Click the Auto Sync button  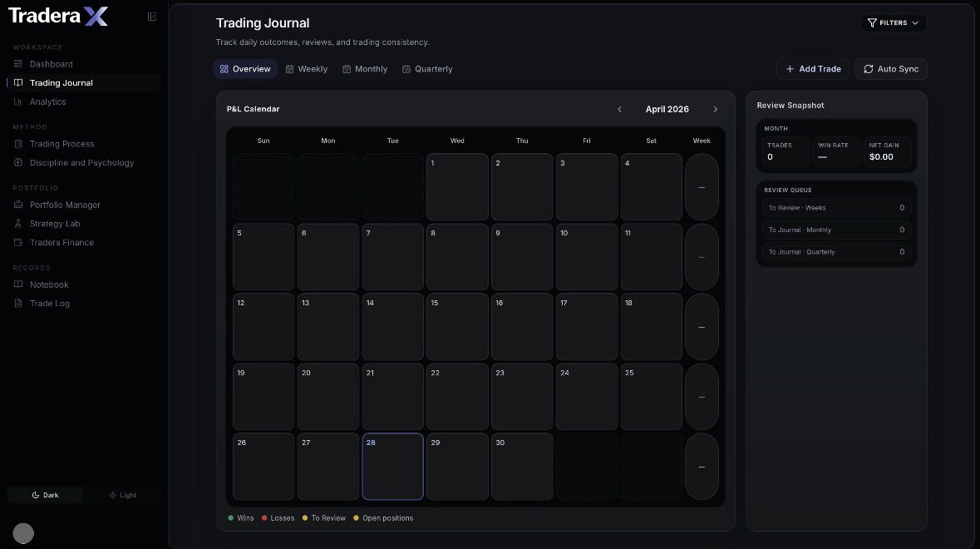tap(891, 69)
